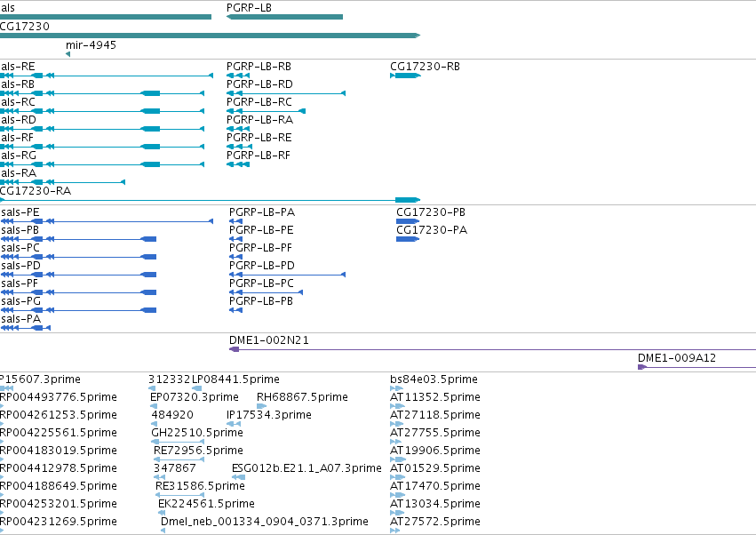
Task: Click the sals-PF protein label
Action: [20, 283]
